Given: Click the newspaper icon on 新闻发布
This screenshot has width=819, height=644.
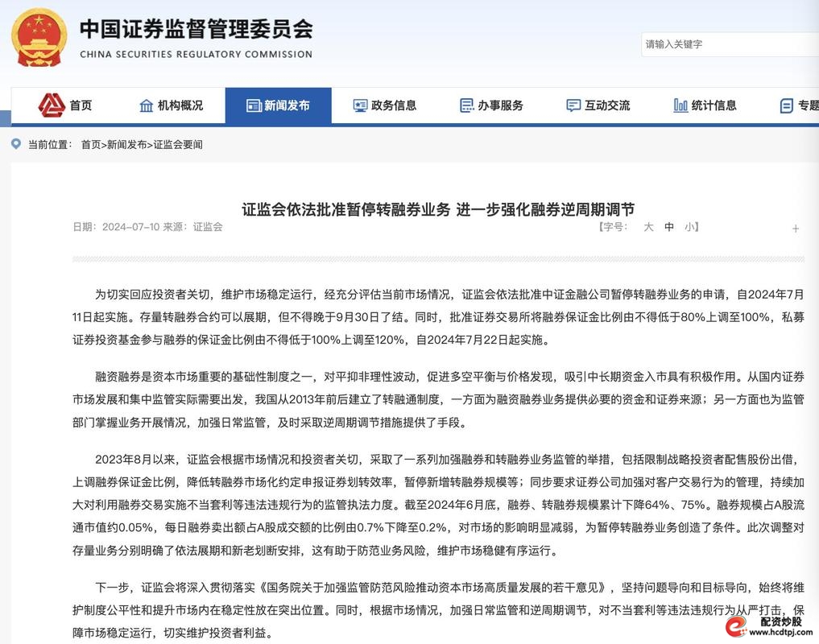Looking at the screenshot, I should [x=254, y=105].
